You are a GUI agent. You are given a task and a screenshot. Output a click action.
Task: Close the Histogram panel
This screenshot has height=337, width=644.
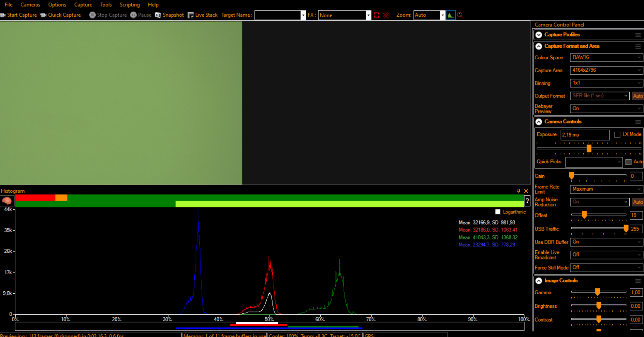pyautogui.click(x=526, y=191)
